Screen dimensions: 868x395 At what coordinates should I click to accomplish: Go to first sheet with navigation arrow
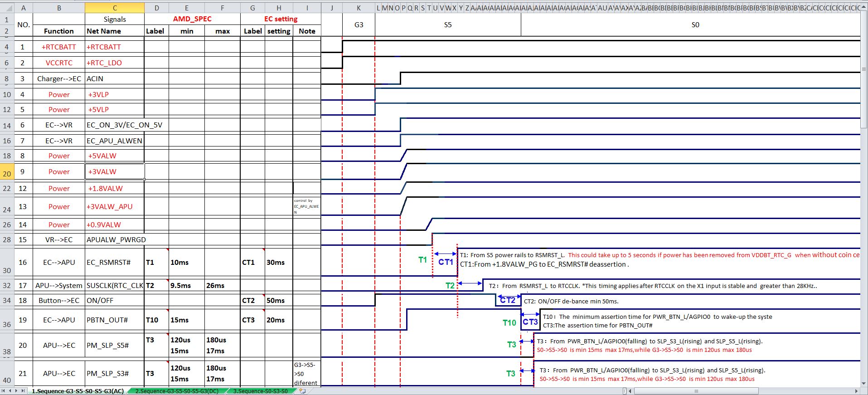tap(4, 391)
